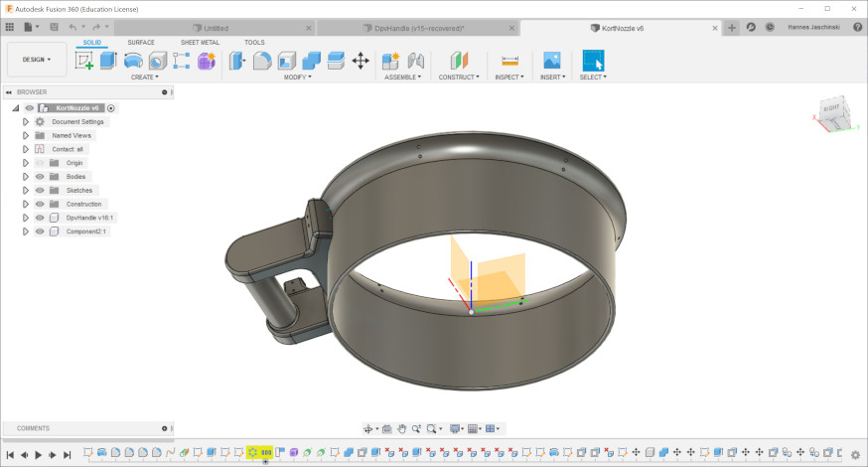Hide the Sketches folder
Screen dimensions: 868x467
[40, 190]
